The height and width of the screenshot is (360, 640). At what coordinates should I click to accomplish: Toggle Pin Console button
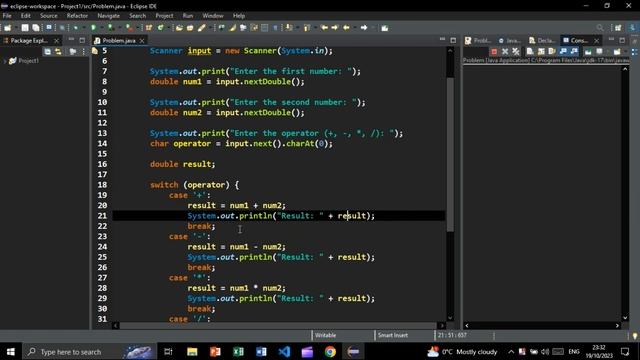(588, 51)
